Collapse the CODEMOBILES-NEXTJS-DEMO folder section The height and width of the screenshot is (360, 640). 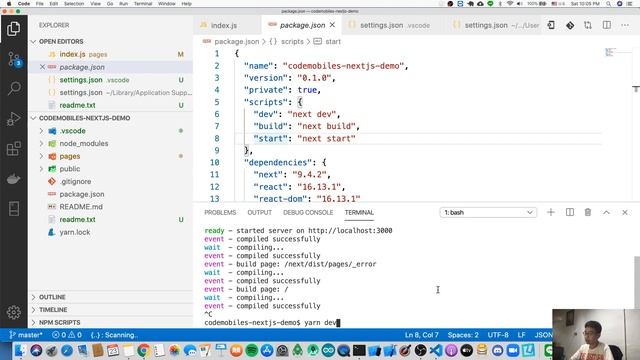click(34, 118)
